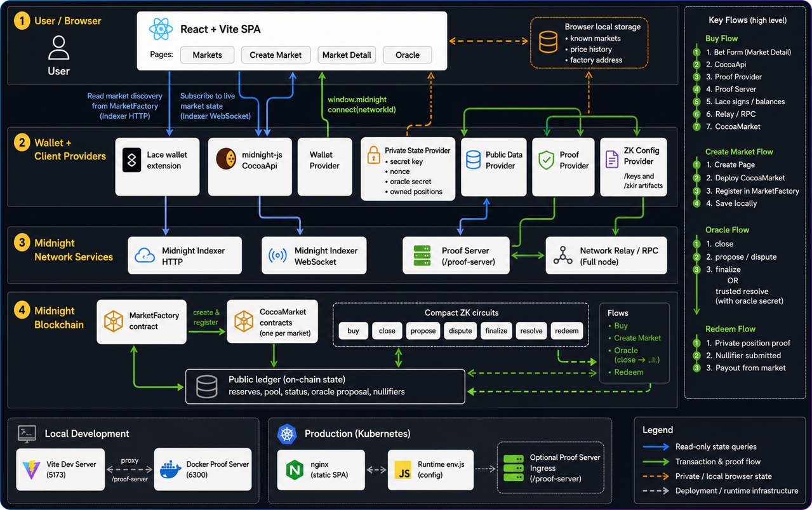Click the 'Compact ZK circuits' heading
The width and height of the screenshot is (812, 510).
[462, 312]
